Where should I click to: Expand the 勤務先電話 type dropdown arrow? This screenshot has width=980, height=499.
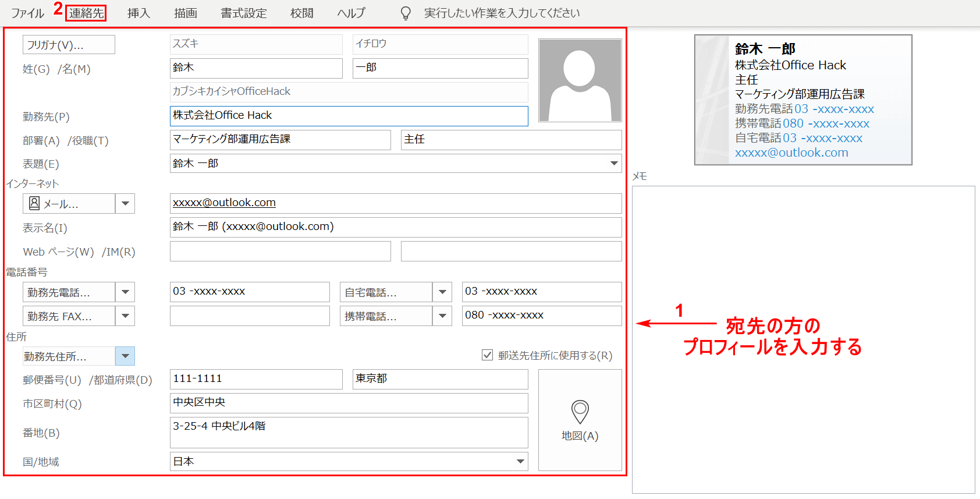(x=125, y=292)
